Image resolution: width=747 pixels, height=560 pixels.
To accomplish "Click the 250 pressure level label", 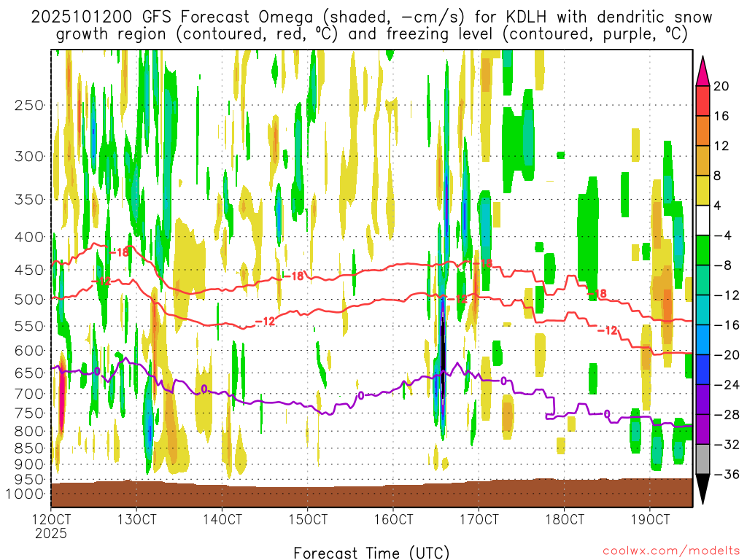I will pyautogui.click(x=29, y=105).
